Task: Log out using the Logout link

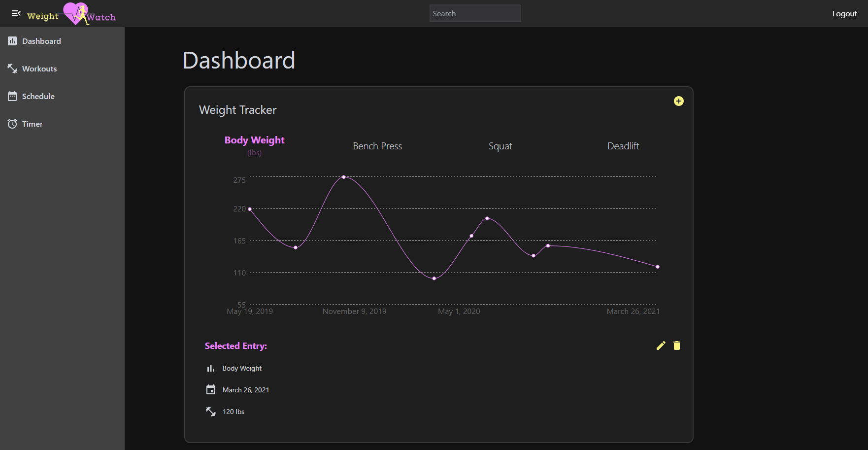Action: (x=844, y=14)
